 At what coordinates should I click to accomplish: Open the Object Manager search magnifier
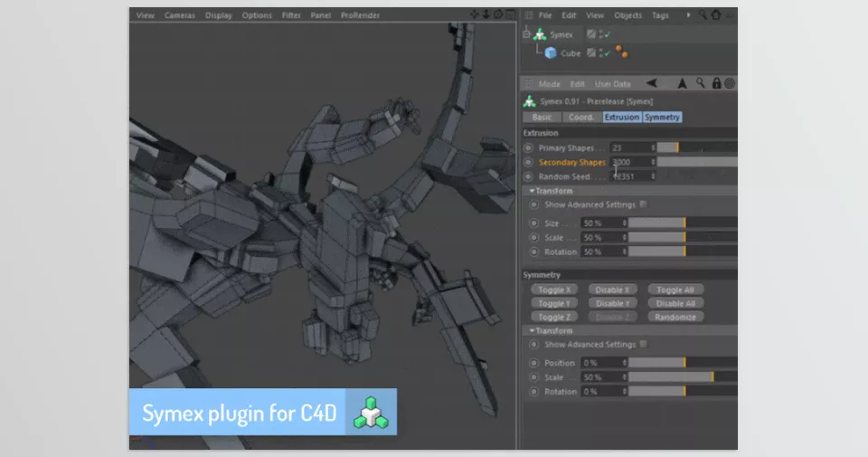tap(703, 15)
